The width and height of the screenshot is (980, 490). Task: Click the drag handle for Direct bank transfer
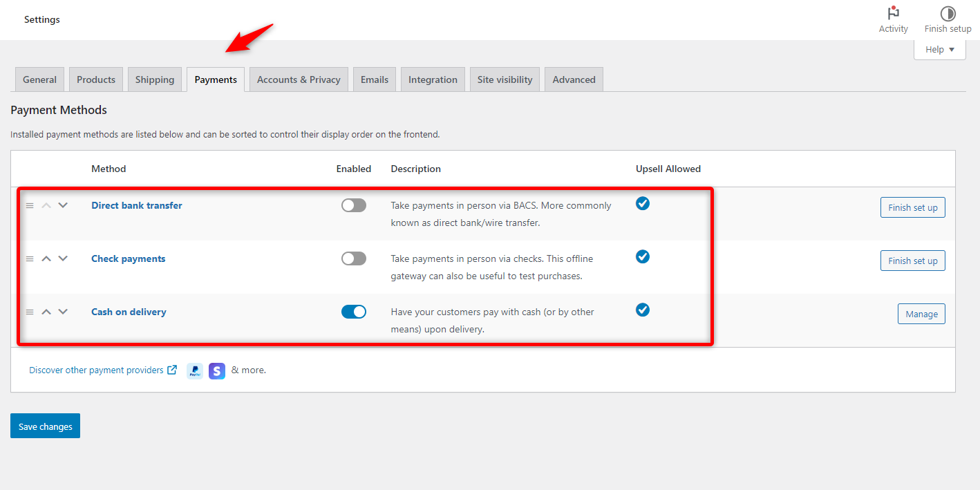[29, 205]
